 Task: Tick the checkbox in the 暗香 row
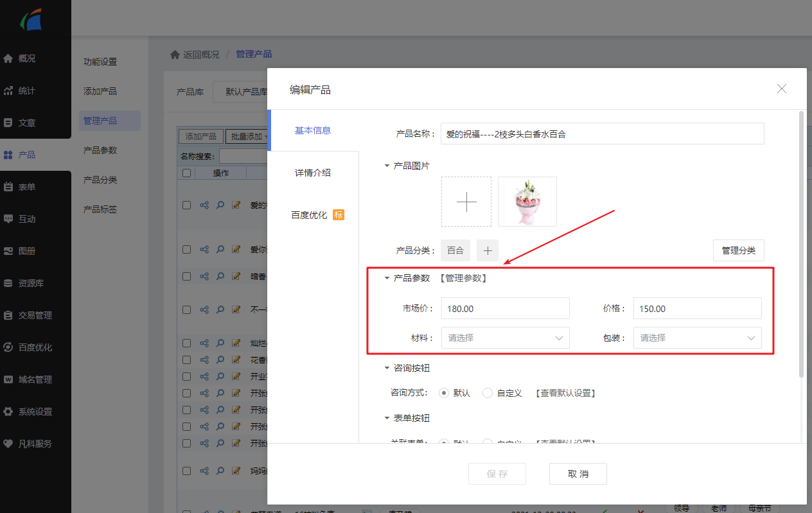187,276
